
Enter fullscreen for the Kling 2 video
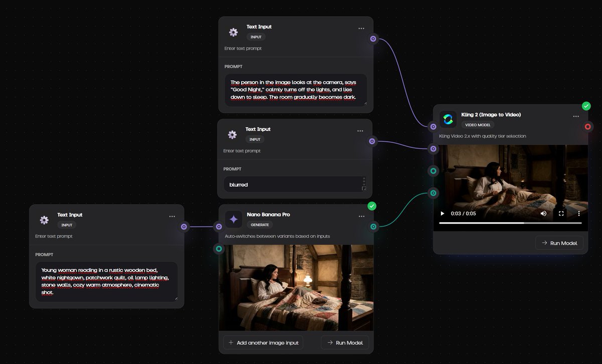561,214
